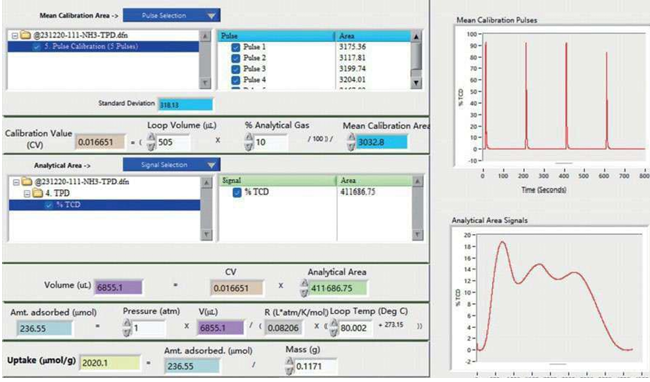Screen dimensions: 650x382
Task: Click the Pulse 1 area value 3175.36
Action: click(x=352, y=47)
